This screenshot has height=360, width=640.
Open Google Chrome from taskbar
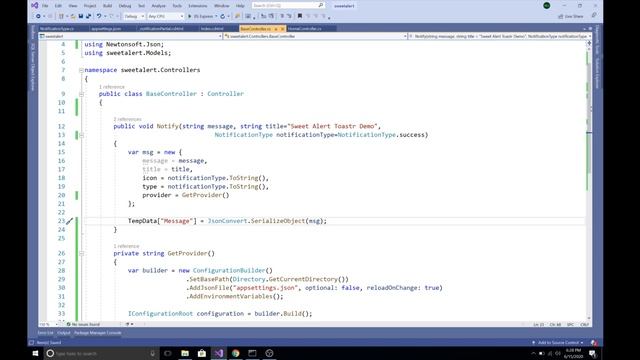pos(236,353)
